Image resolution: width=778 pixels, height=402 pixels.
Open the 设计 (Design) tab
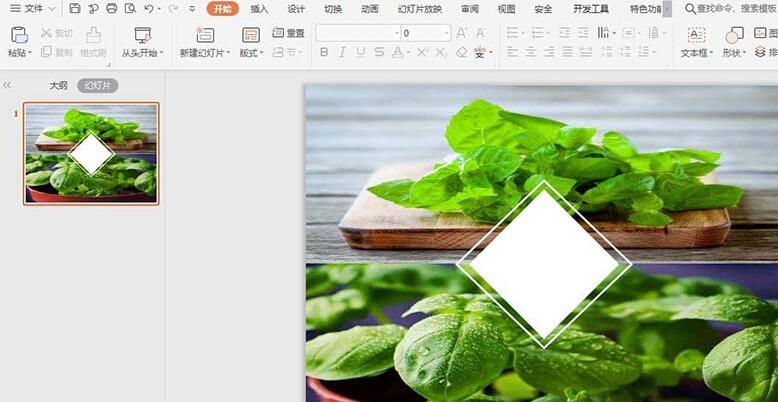point(296,9)
